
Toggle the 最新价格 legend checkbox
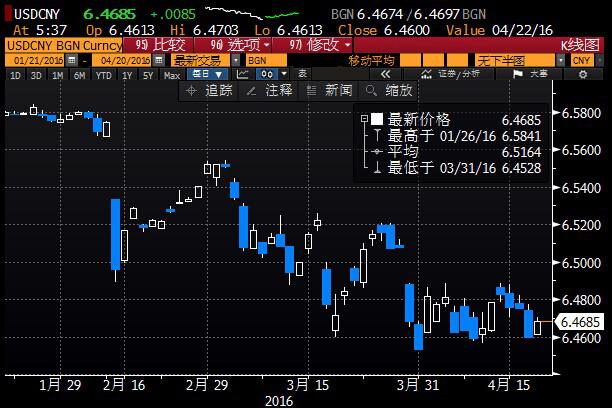(377, 119)
